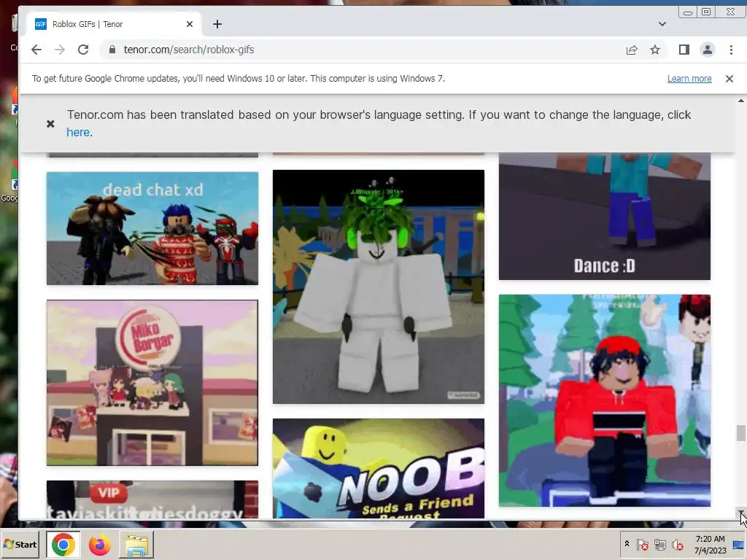The image size is (747, 560).
Task: Open the red hoodie Roblox character GIF
Action: click(x=605, y=400)
